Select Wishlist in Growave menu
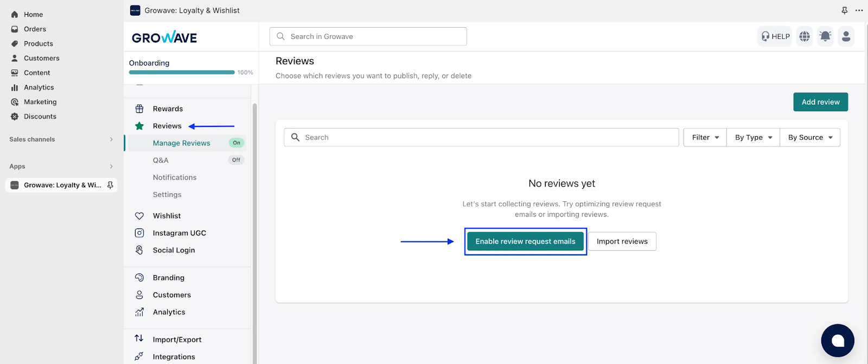This screenshot has width=868, height=364. pos(167,216)
